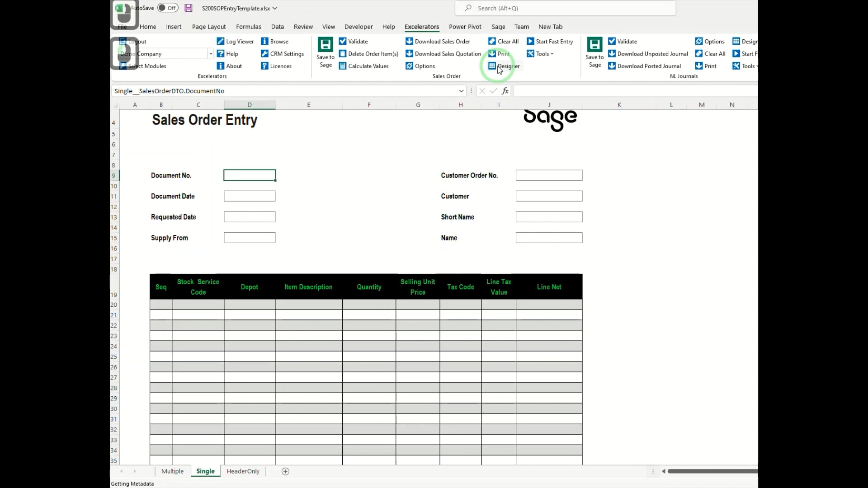The image size is (868, 488).
Task: Click Clear All in NL Journals group
Action: pyautogui.click(x=710, y=53)
